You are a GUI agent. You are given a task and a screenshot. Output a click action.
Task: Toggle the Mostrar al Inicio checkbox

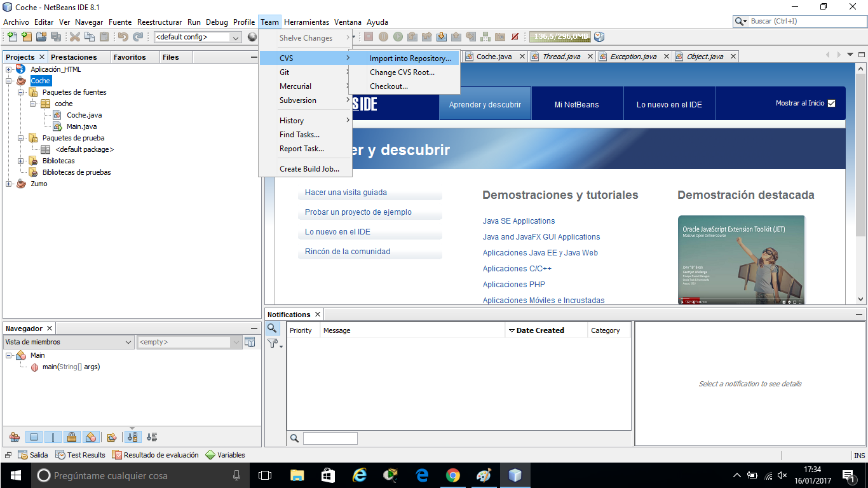831,103
